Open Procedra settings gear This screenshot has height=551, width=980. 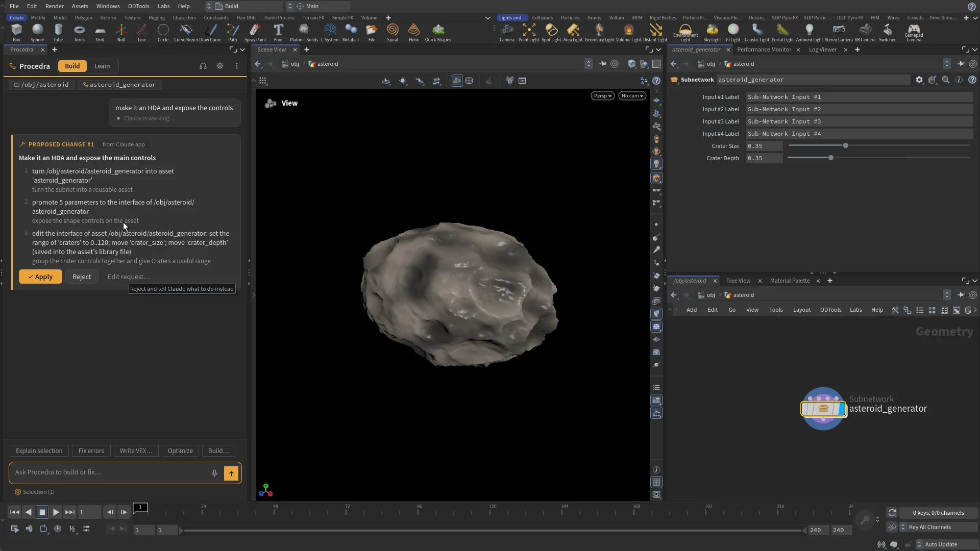click(x=220, y=66)
